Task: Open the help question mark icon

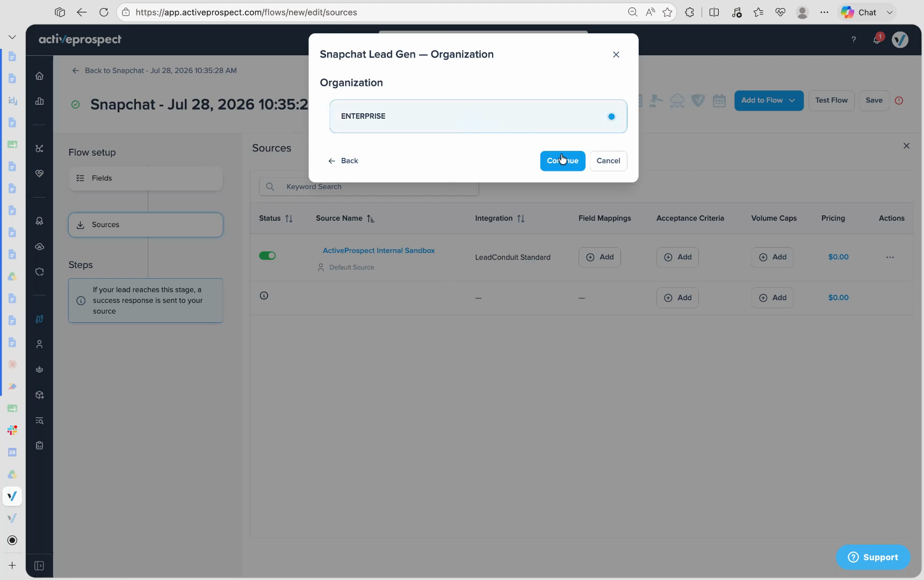Action: (x=853, y=40)
